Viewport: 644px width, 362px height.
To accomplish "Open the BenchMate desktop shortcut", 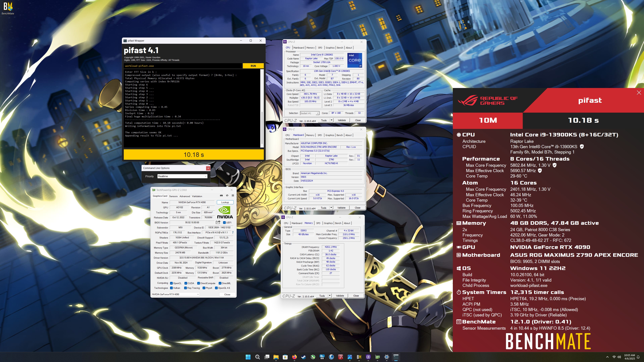I will (x=8, y=9).
